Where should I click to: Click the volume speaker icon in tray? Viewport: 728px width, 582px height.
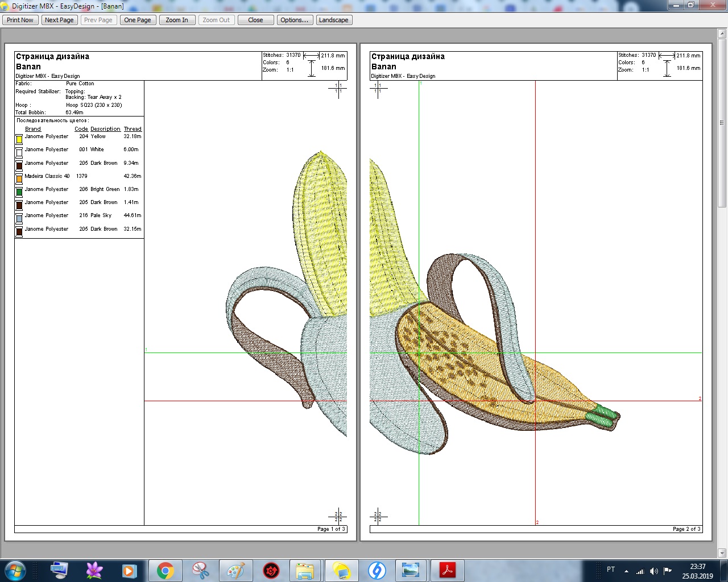(x=654, y=571)
